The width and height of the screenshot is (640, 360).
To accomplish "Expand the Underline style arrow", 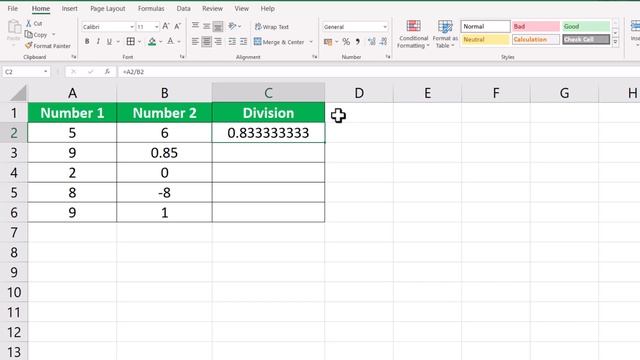I will coord(118,42).
